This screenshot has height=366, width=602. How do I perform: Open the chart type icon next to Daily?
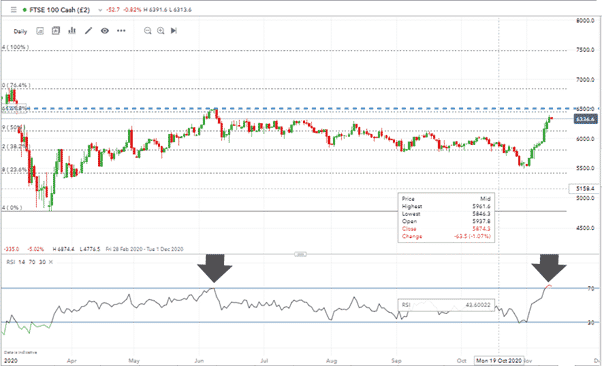point(40,31)
